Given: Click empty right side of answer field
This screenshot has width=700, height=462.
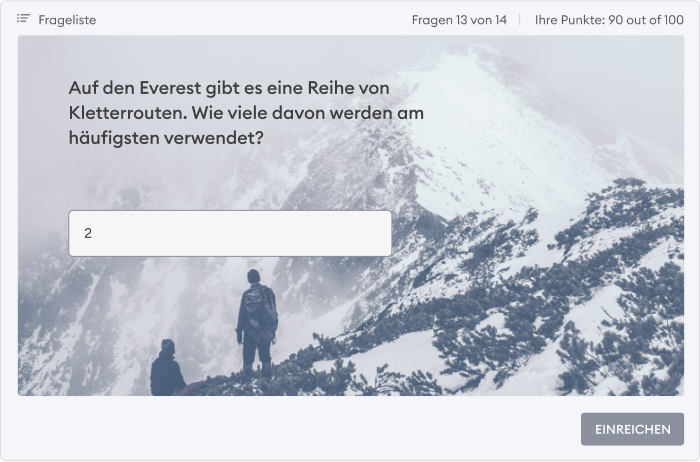Looking at the screenshot, I should coord(312,233).
